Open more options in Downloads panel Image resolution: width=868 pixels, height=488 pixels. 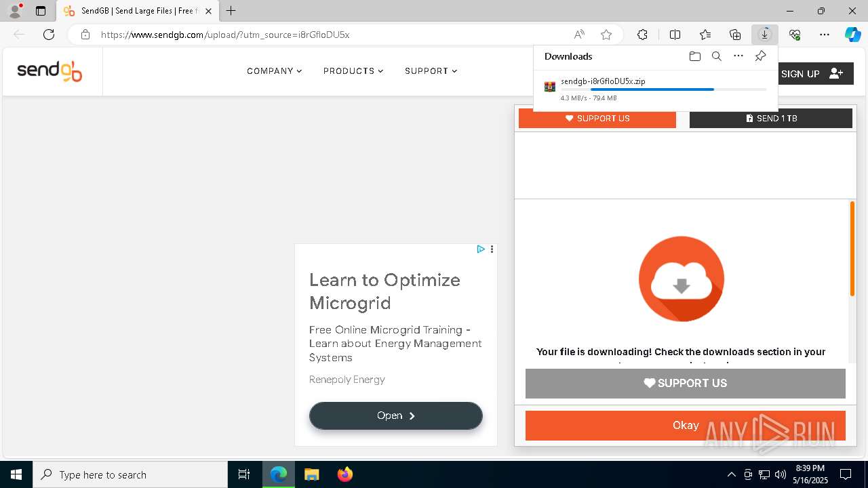pos(738,56)
